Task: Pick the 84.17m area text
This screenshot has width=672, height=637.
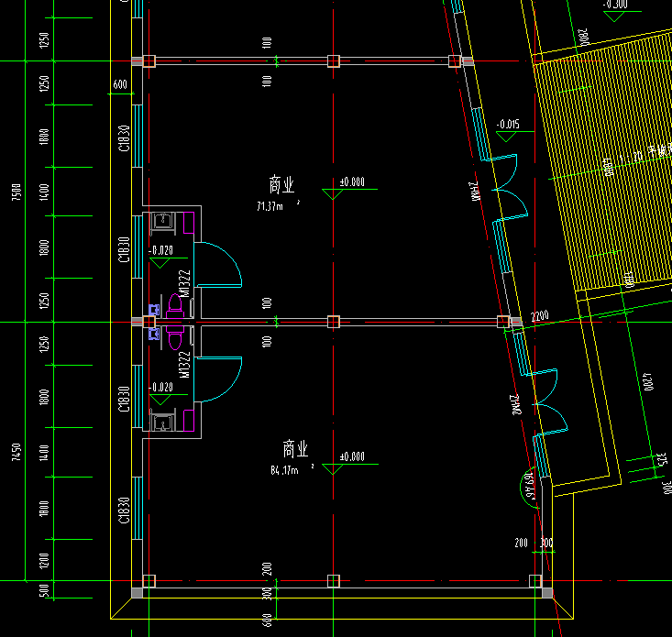Action: coord(284,470)
